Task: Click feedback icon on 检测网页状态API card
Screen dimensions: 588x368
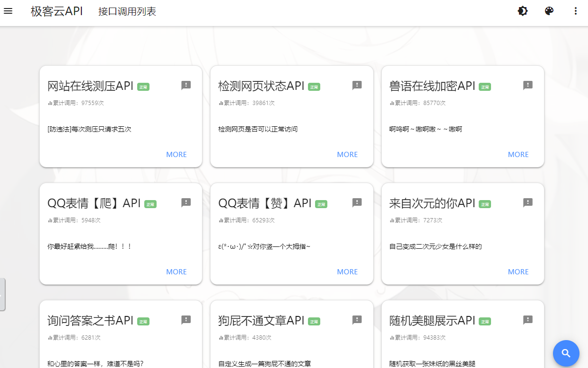Action: click(357, 85)
